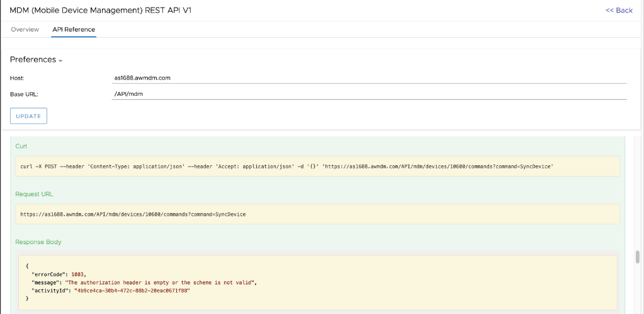Click the Curl section heading

(21, 146)
